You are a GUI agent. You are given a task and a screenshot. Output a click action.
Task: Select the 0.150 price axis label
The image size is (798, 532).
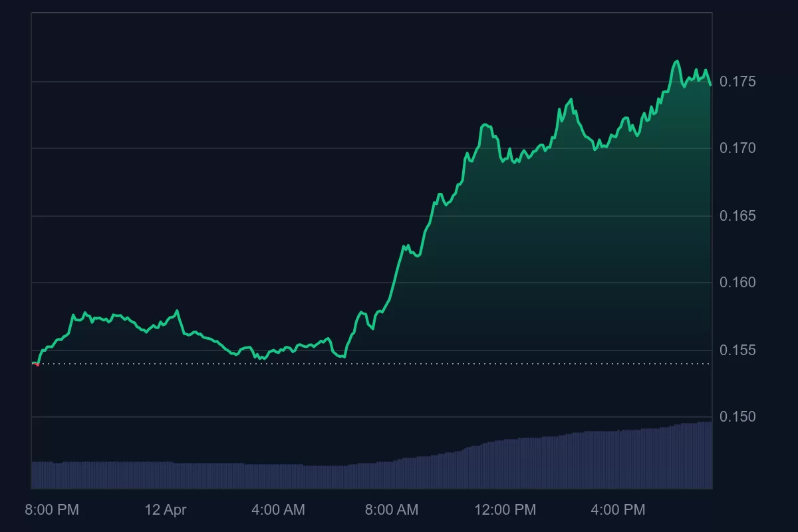click(737, 417)
